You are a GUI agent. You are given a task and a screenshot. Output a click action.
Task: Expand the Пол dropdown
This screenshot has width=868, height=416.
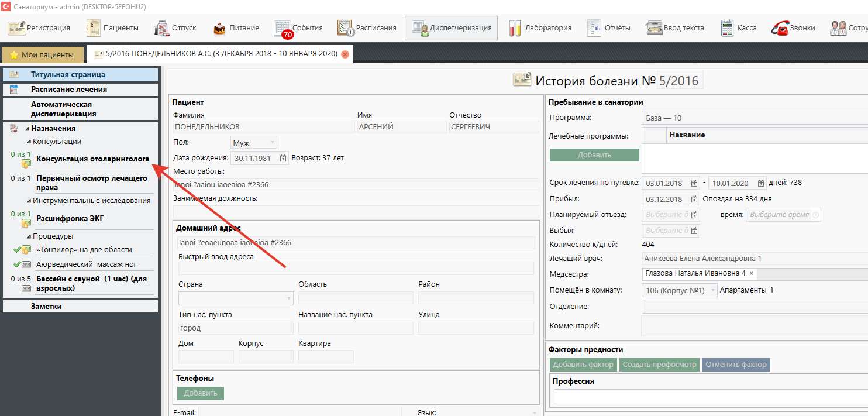click(273, 143)
